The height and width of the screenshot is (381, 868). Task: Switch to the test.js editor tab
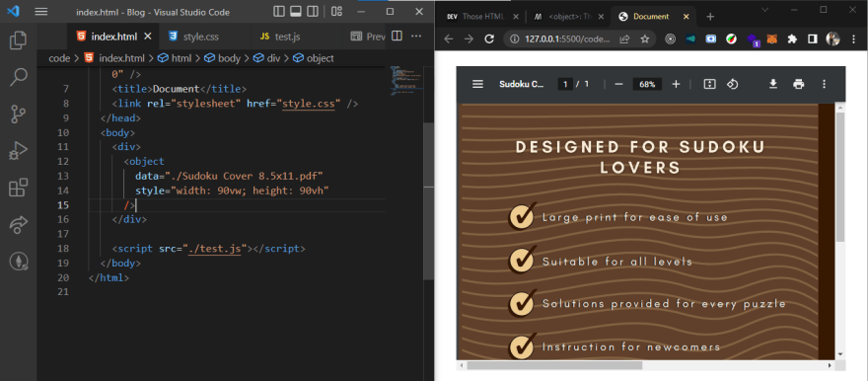tap(280, 37)
